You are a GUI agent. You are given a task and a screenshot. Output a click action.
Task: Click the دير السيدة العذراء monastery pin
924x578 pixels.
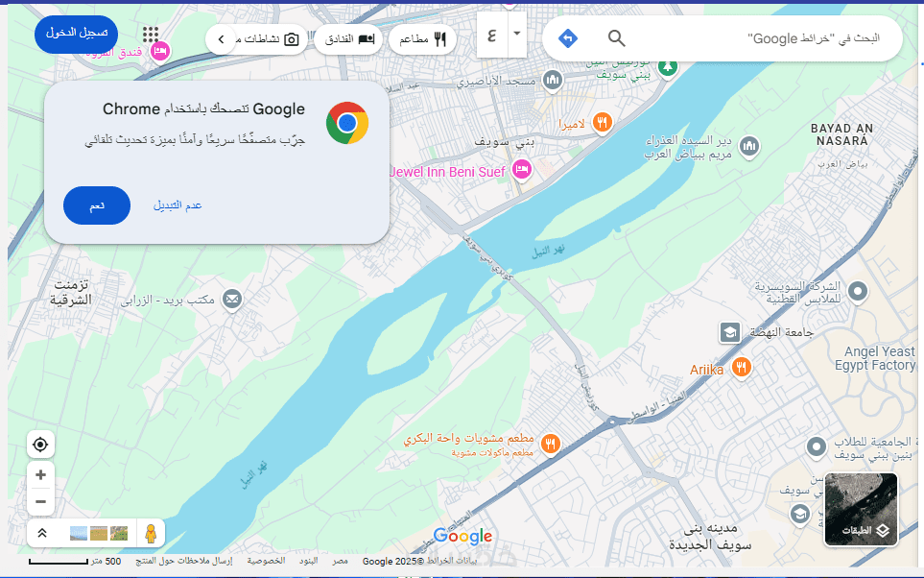(749, 146)
